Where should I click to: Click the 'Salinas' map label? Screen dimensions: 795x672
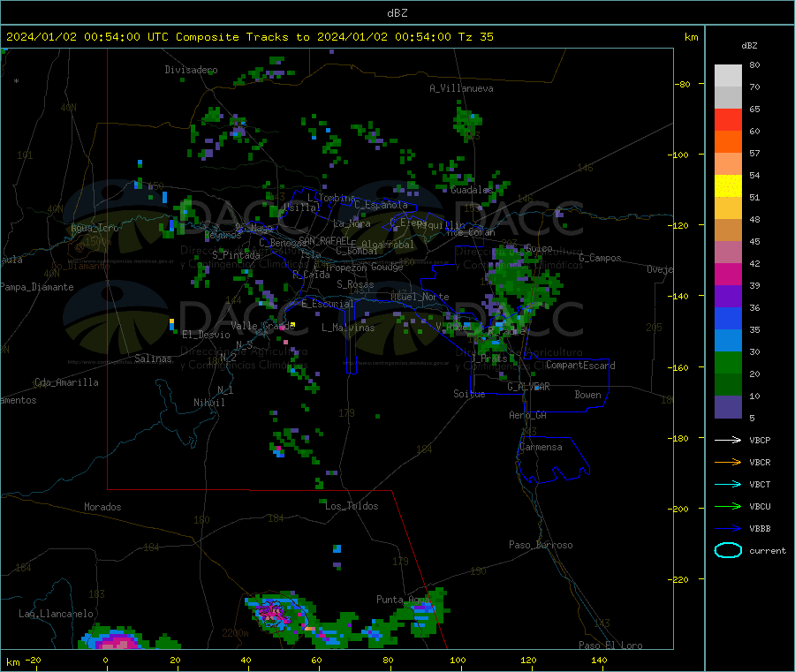tap(153, 359)
